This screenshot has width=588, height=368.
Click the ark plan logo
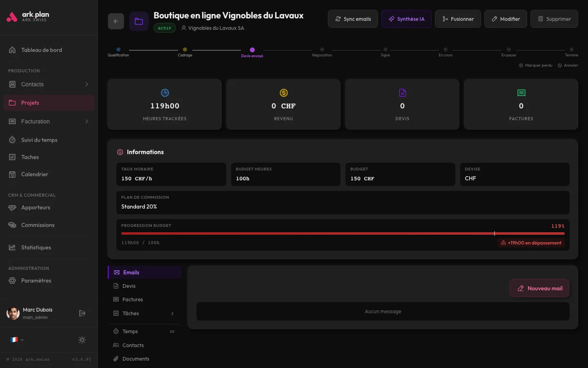29,17
